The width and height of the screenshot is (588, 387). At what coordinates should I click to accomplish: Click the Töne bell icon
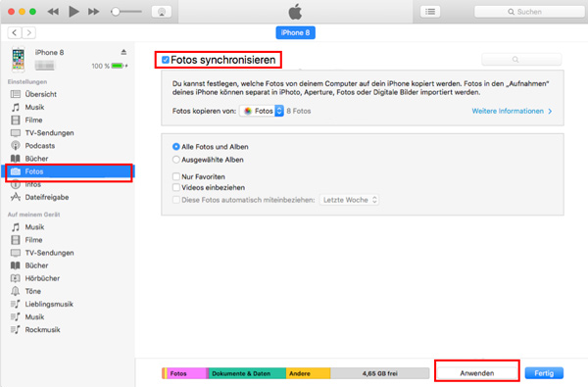(x=16, y=291)
